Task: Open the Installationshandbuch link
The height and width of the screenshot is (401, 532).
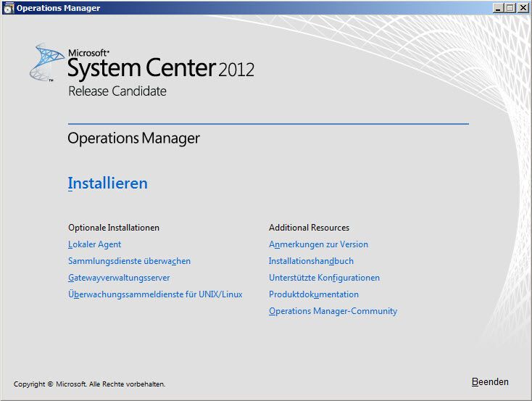Action: [x=311, y=261]
